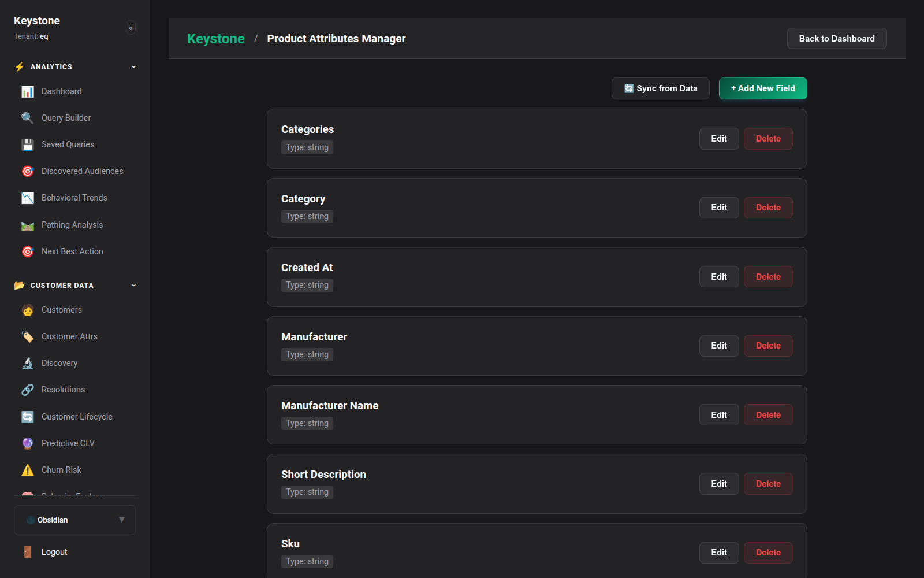Click the Resolutions link icon
Screen dimensions: 924x578
(28, 390)
